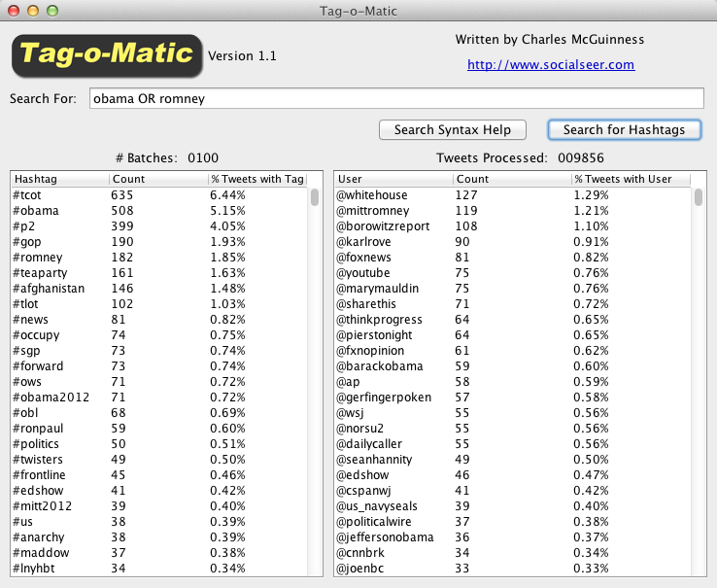Image resolution: width=717 pixels, height=588 pixels.
Task: Select the #obama hashtag row
Action: [x=159, y=211]
